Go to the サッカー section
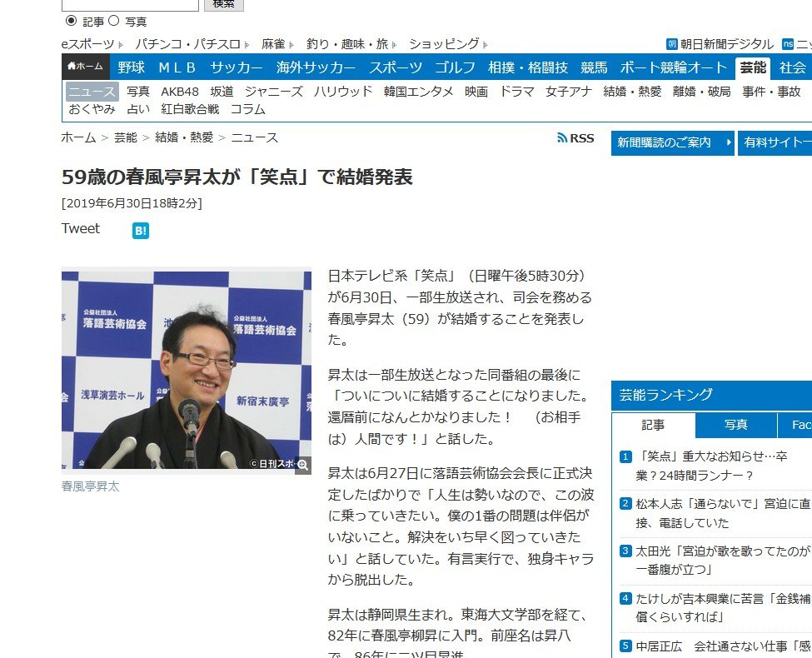 (x=237, y=67)
